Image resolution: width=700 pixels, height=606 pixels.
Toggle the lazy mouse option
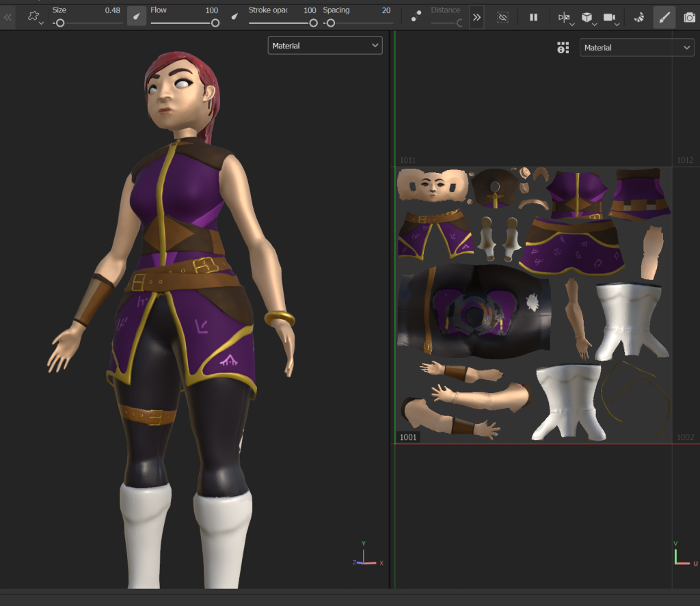click(x=416, y=17)
